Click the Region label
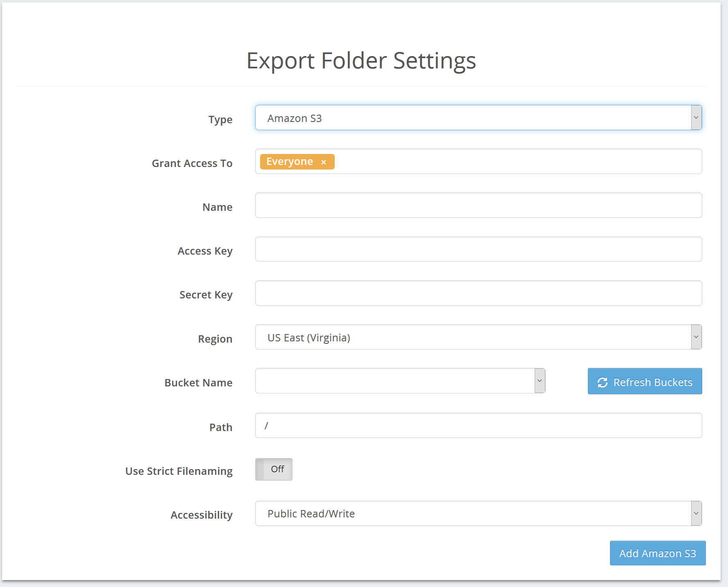The height and width of the screenshot is (587, 728). point(215,339)
